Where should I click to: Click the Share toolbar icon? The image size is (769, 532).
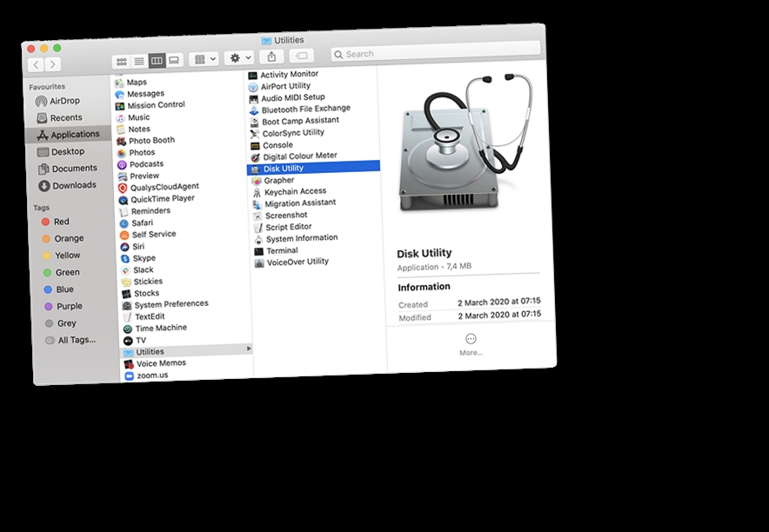pyautogui.click(x=271, y=56)
